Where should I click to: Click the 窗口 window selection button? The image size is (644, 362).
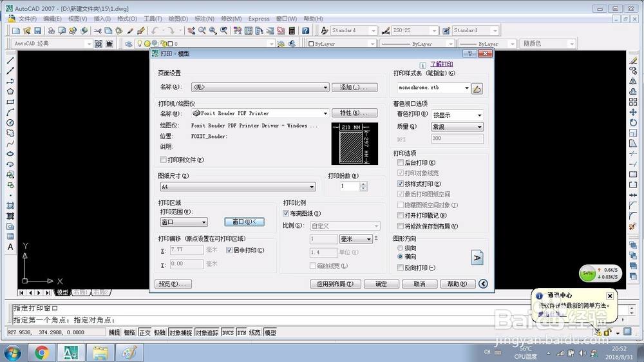(x=244, y=222)
